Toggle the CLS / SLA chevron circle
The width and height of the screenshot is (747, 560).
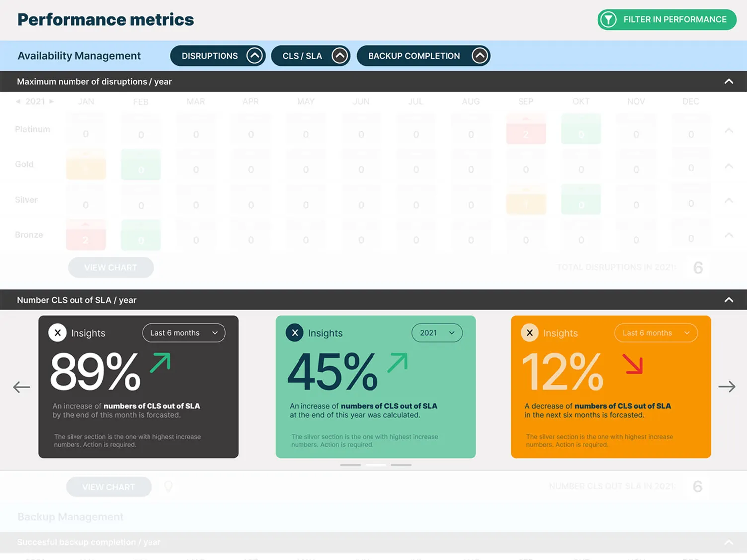[x=340, y=56]
